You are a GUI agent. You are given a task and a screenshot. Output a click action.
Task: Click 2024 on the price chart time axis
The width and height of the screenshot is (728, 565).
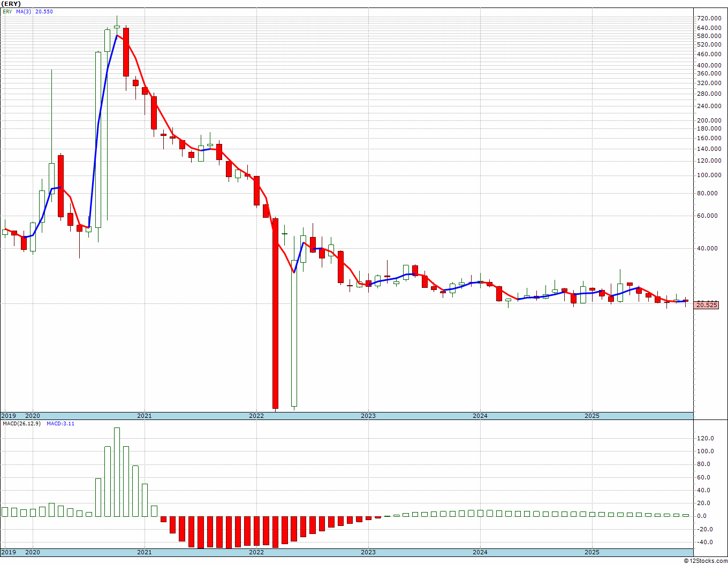click(480, 416)
